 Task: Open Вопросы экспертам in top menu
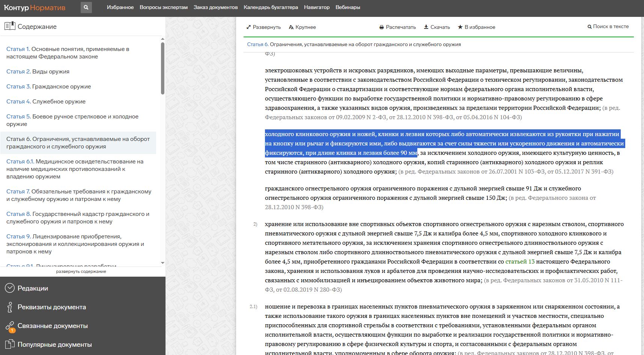pos(164,7)
